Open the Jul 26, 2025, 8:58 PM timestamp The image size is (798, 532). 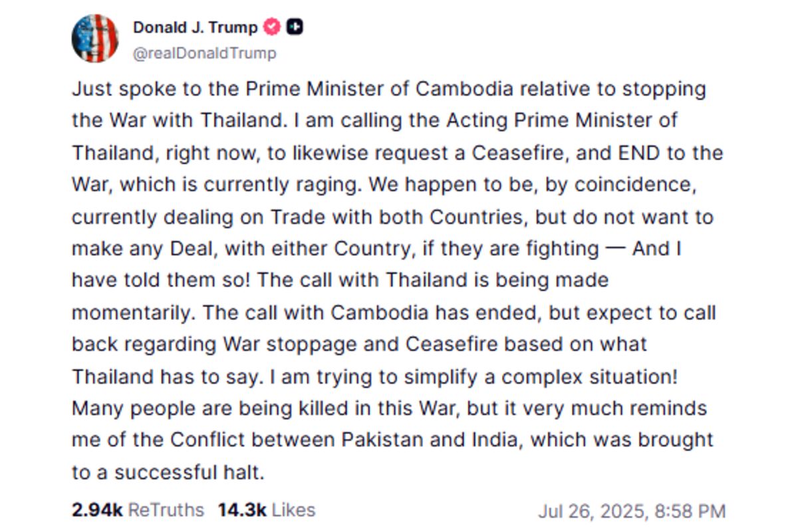(631, 511)
